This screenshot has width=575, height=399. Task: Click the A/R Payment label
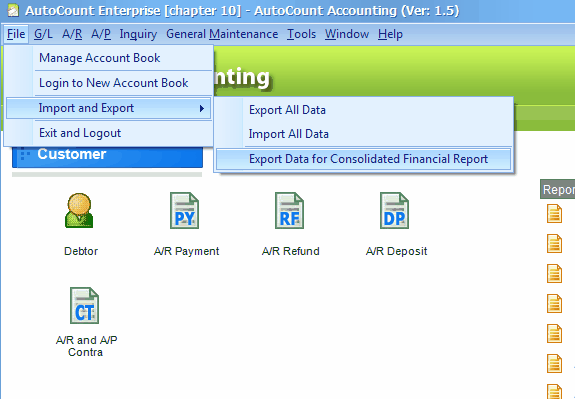186,251
